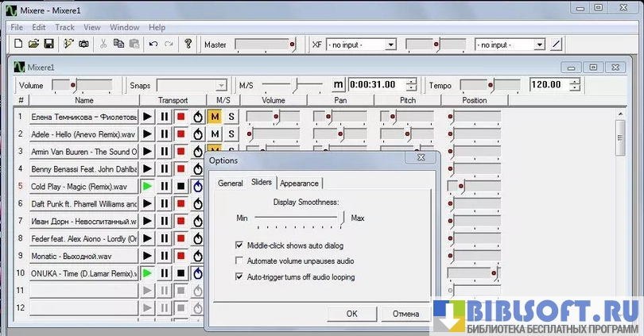Stop the Daft Punk track
The height and width of the screenshot is (336, 644).
tap(181, 204)
